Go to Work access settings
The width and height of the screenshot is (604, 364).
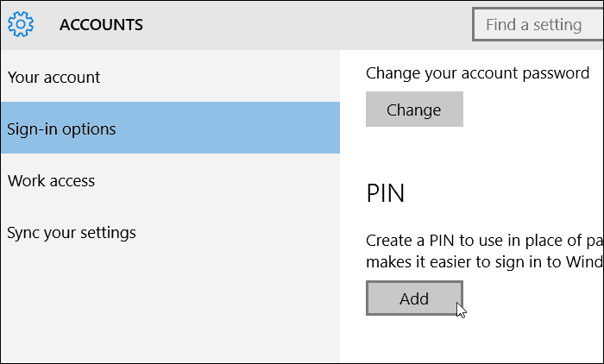(x=51, y=181)
